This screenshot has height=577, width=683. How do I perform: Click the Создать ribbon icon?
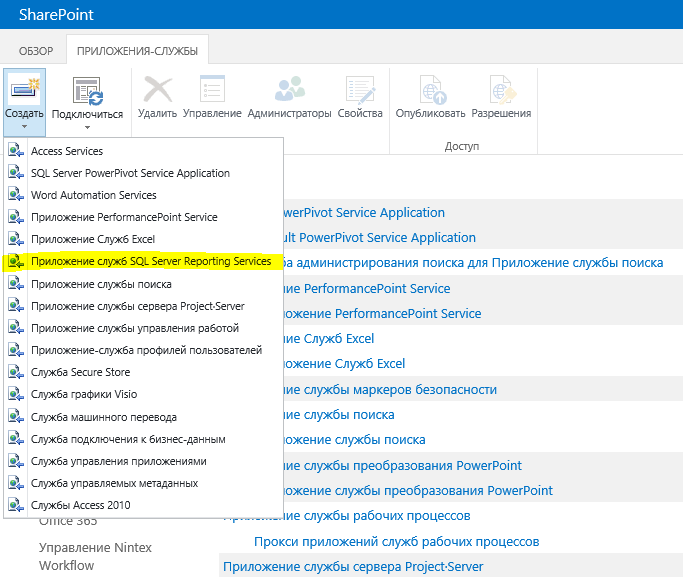point(24,91)
